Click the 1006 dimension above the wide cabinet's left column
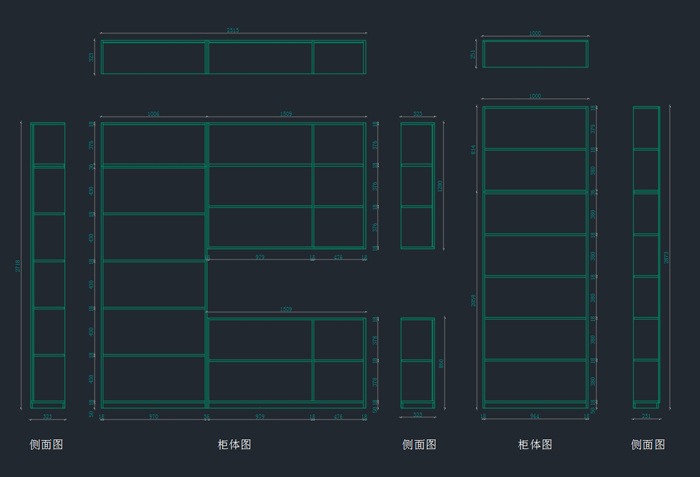Screen dimensions: 700x477 click(x=153, y=114)
